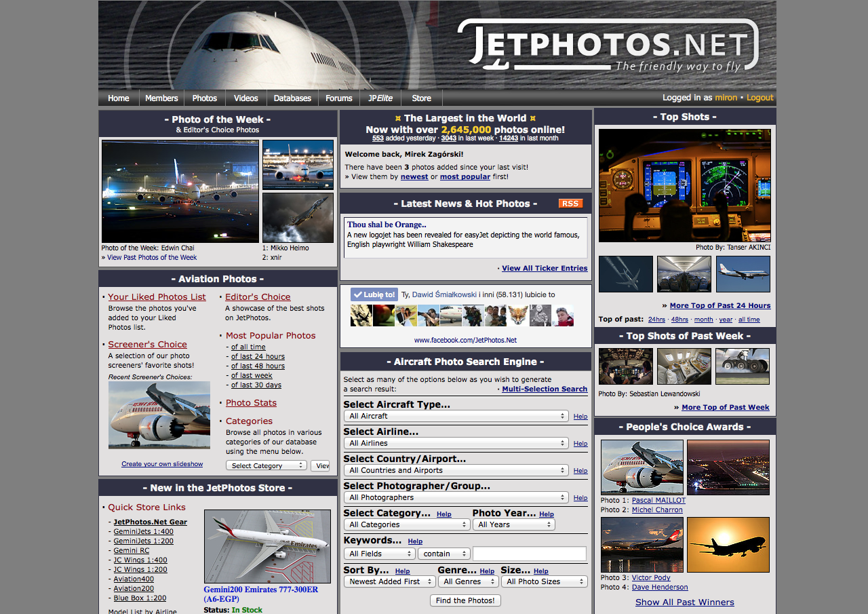868x614 pixels.
Task: Click Create your own slideshow link
Action: pos(162,464)
